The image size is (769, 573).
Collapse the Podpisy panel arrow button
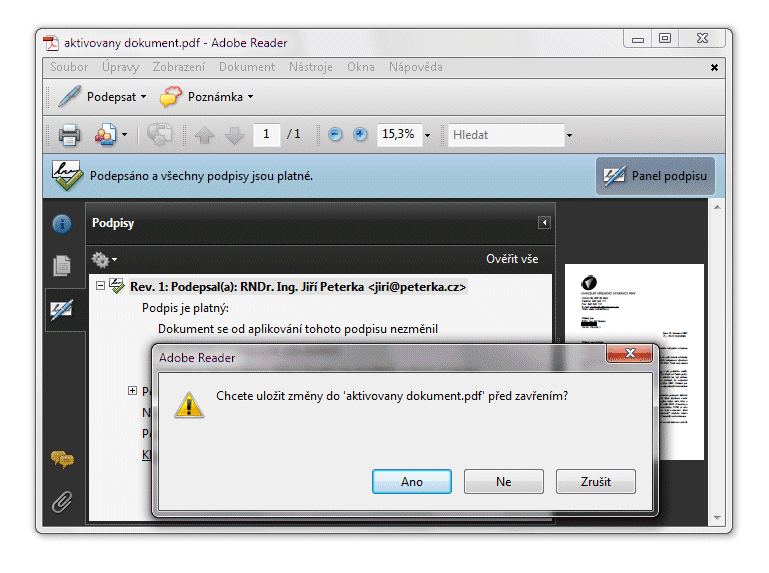click(x=544, y=223)
